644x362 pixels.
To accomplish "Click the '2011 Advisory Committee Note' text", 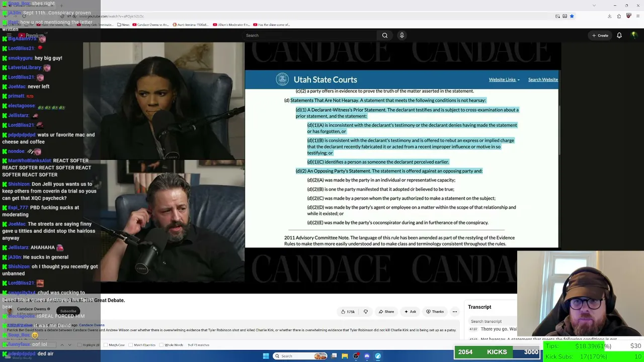I will 316,238.
